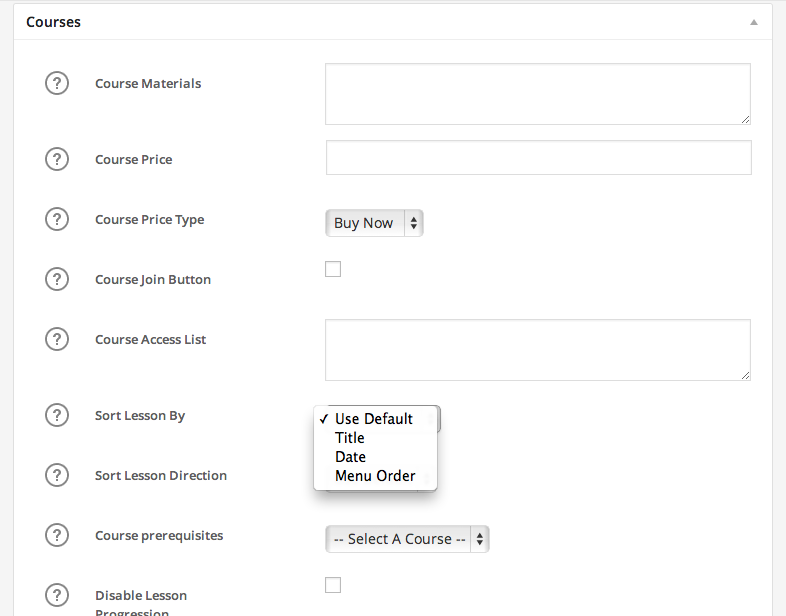Tick the Disable Lesson Progression checkbox
786x616 pixels.
tap(333, 585)
